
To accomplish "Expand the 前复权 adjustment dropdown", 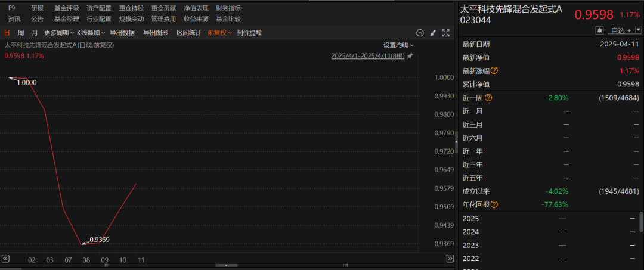I will (x=219, y=33).
